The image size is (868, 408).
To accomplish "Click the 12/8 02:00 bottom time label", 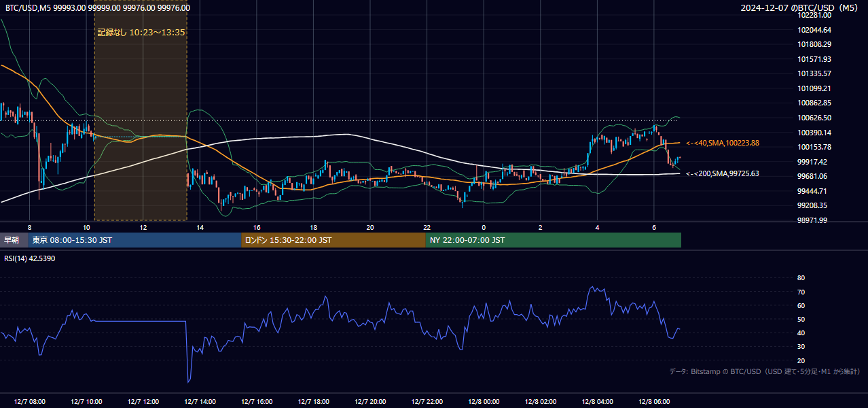I will [x=541, y=401].
